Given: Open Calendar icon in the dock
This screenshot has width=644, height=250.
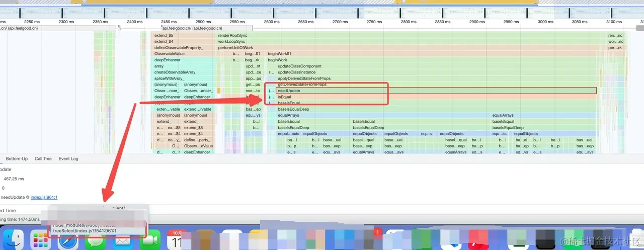Looking at the screenshot, I should tap(176, 241).
